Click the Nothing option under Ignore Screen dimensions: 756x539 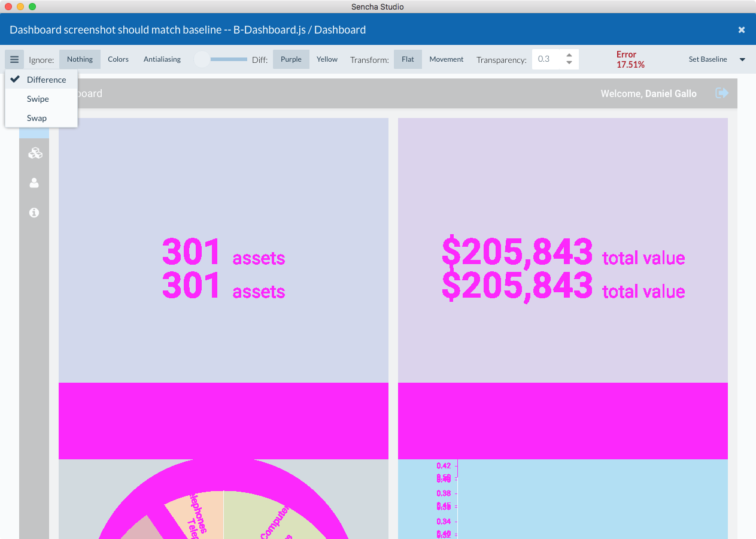(x=80, y=59)
